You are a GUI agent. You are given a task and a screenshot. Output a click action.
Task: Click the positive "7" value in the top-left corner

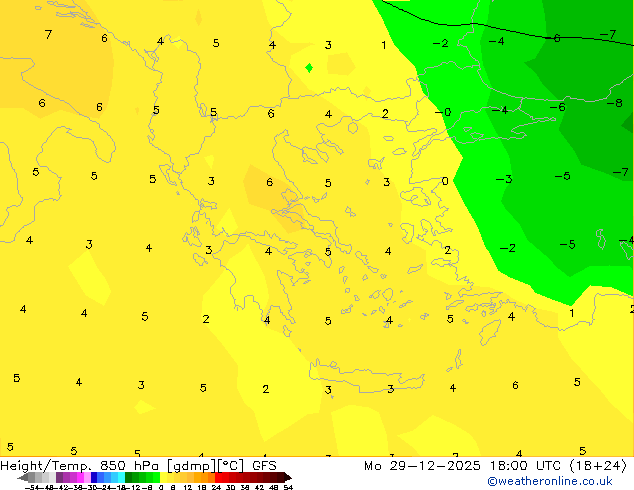click(49, 34)
